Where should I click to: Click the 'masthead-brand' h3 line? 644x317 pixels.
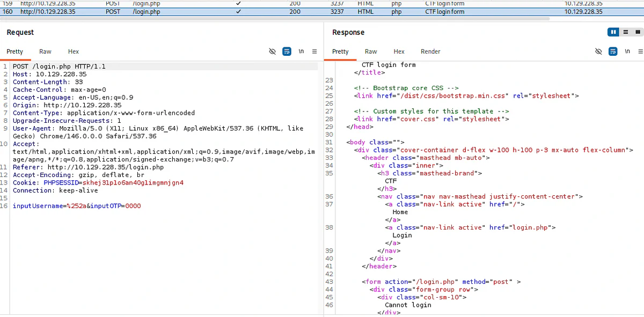429,173
